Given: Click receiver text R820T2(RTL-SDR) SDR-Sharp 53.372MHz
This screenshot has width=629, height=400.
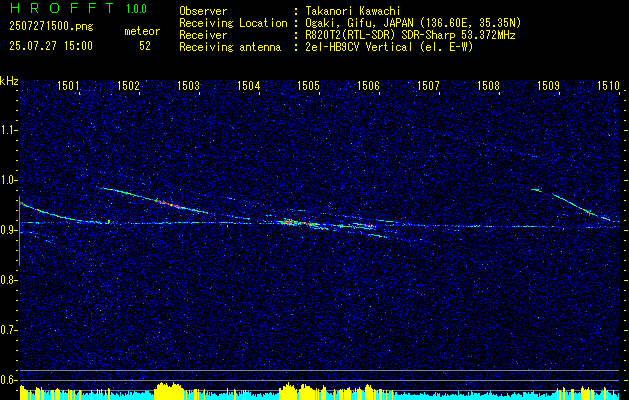Looking at the screenshot, I should 410,35.
